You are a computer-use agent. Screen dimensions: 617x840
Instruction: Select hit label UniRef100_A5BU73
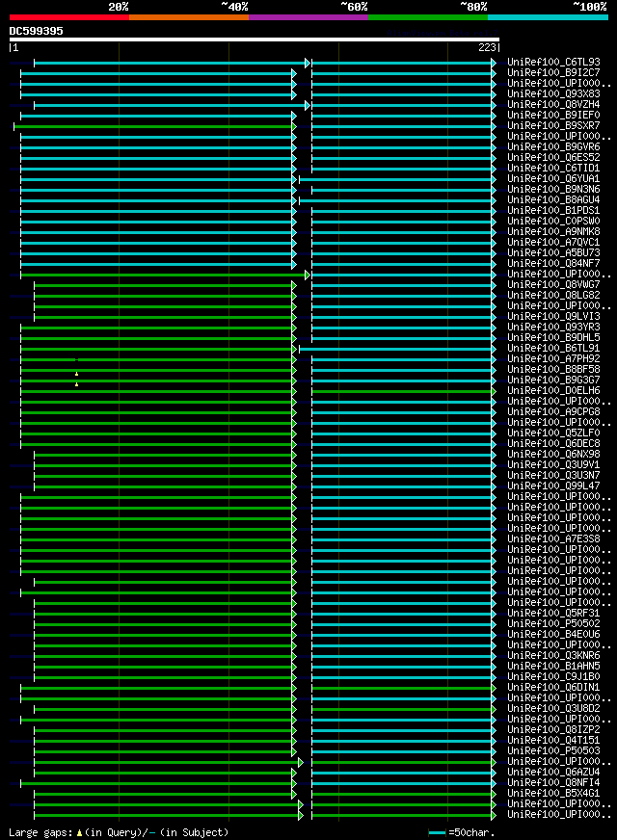point(553,252)
